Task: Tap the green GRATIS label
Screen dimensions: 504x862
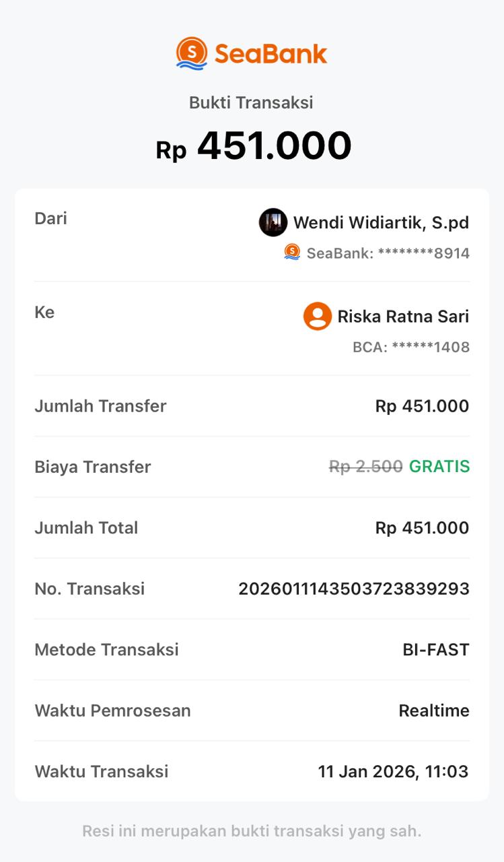Action: pyautogui.click(x=439, y=467)
